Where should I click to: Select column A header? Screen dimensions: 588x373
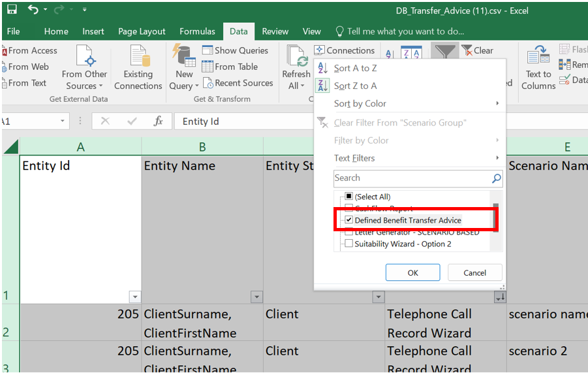[x=81, y=147]
